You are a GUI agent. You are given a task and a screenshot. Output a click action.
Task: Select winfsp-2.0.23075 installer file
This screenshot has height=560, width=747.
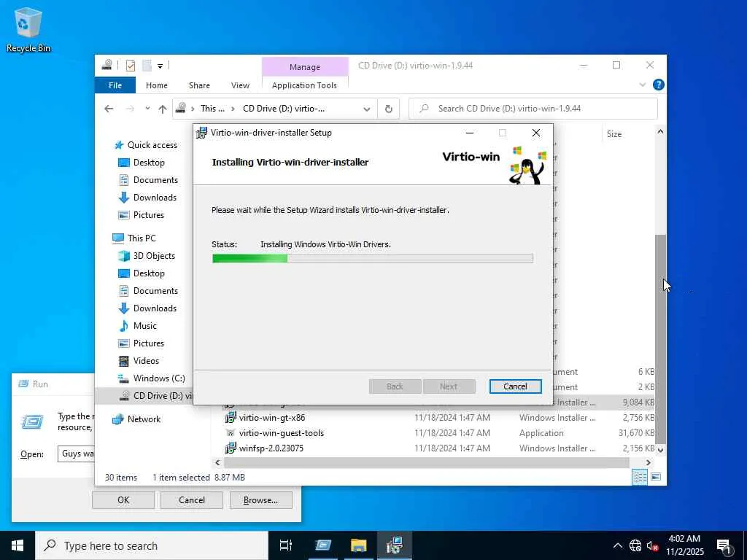[x=271, y=448]
